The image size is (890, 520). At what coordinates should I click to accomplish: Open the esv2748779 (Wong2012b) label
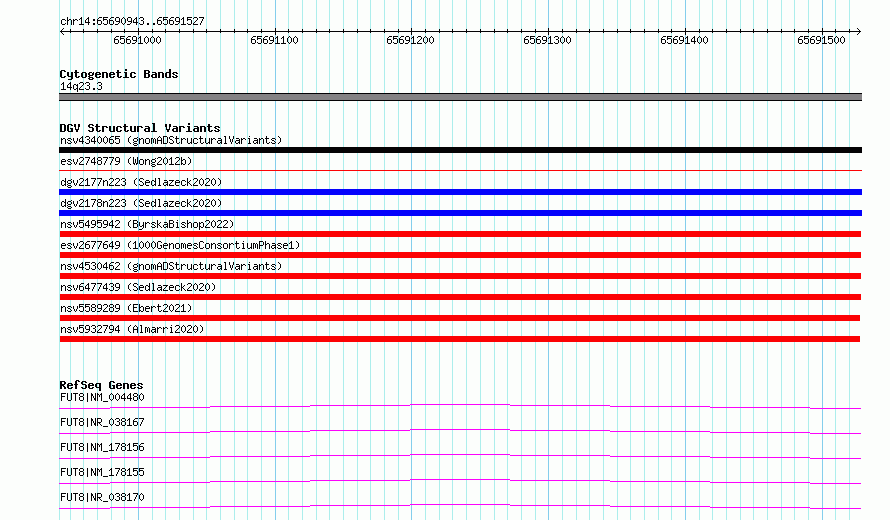126,161
